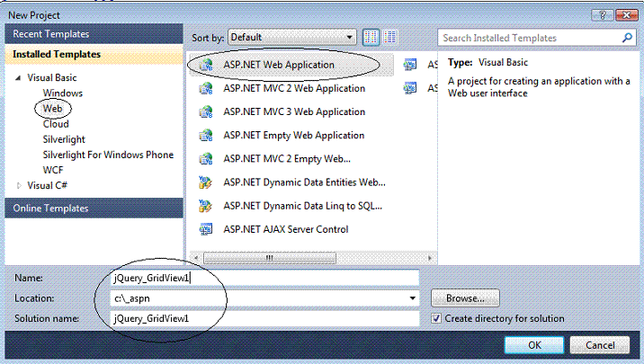Choose the ASP.NET MVC 3 Web Application icon
Screen dimensions: 644x364
point(206,111)
